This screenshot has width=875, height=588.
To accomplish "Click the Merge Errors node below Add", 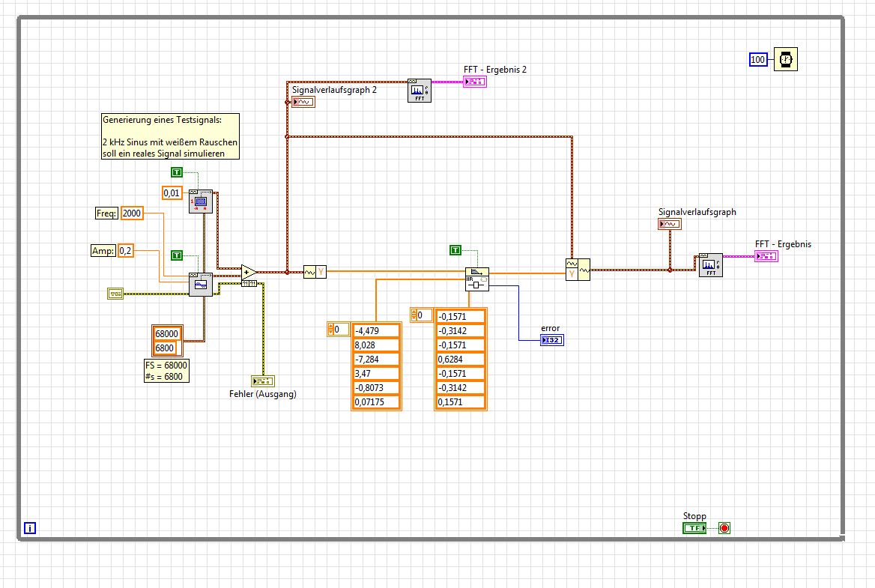I will pos(249,284).
